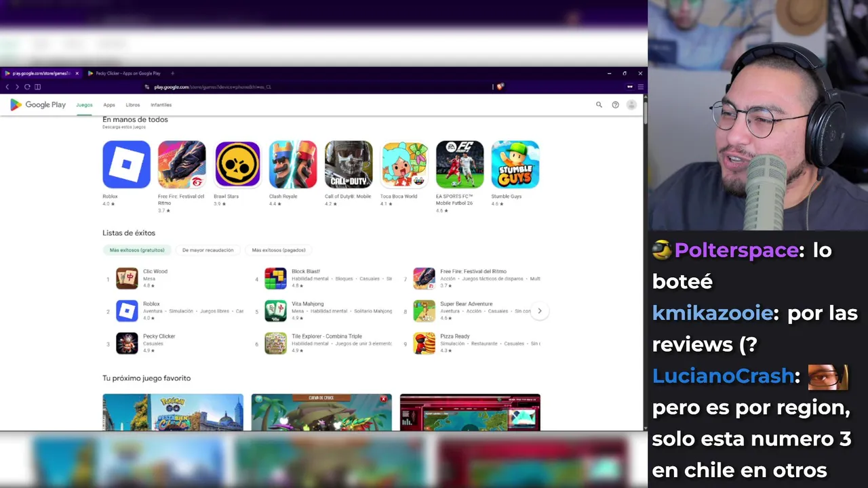Click the Google Play logo

38,105
